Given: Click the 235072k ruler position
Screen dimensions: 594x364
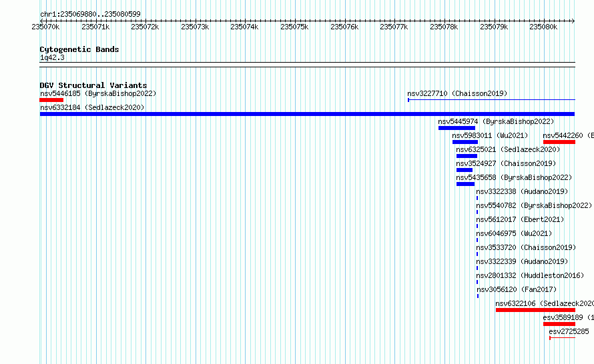Looking at the screenshot, I should click(145, 27).
